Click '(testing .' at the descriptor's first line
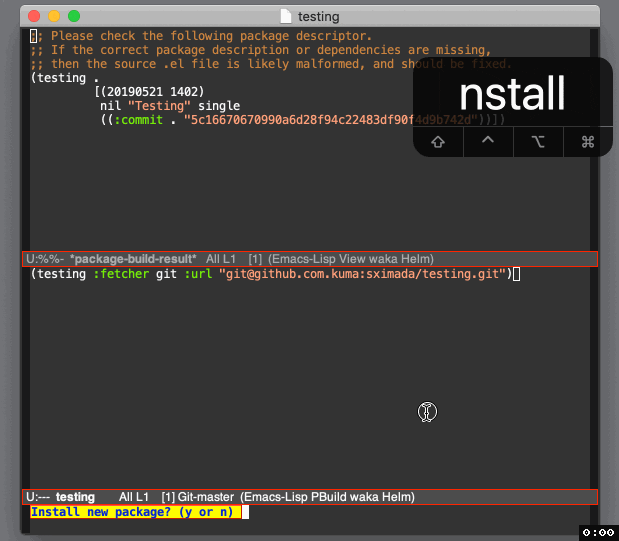The width and height of the screenshot is (619, 541). (65, 78)
